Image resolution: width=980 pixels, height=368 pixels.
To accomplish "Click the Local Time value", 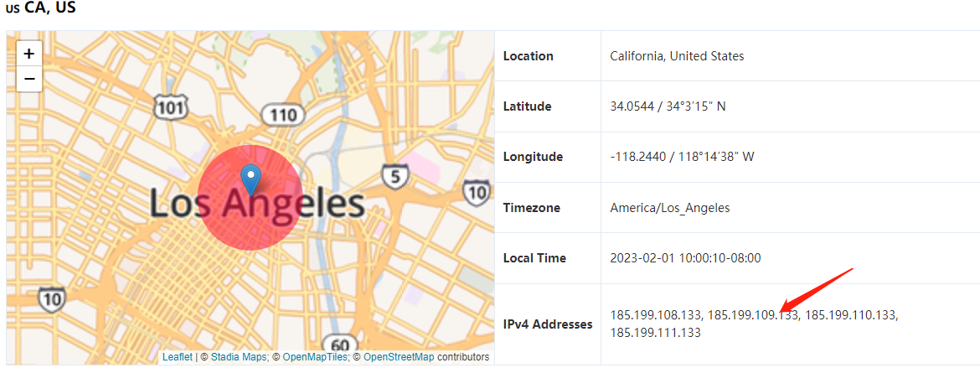I will (685, 258).
